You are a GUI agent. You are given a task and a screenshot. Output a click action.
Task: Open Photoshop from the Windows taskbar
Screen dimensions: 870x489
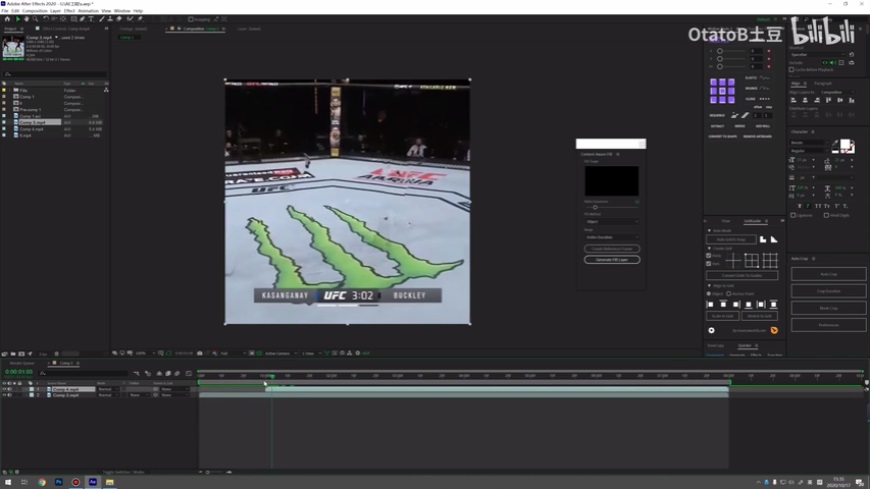[x=58, y=482]
